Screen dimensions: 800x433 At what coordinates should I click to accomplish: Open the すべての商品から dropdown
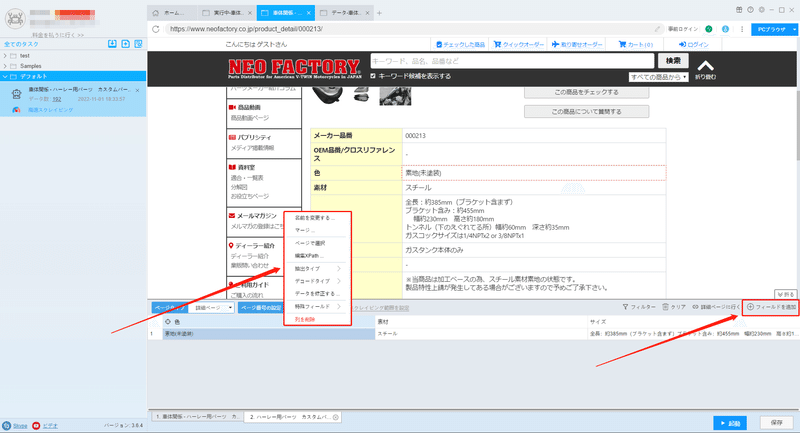click(659, 77)
